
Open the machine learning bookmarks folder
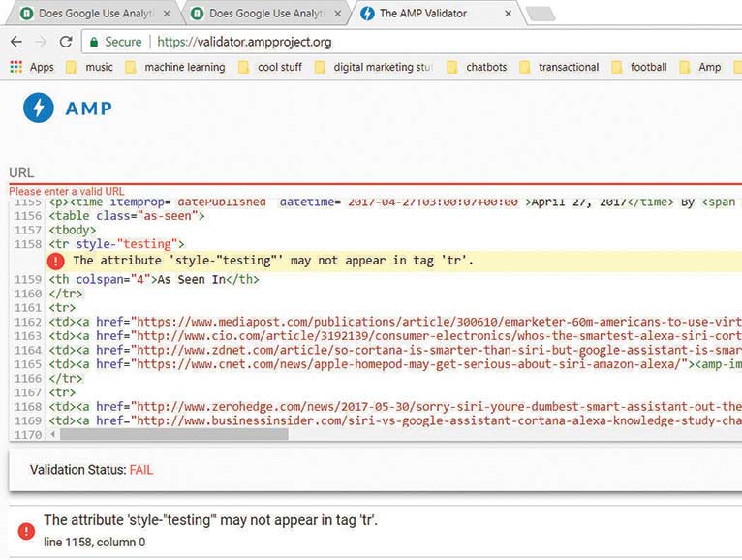175,67
